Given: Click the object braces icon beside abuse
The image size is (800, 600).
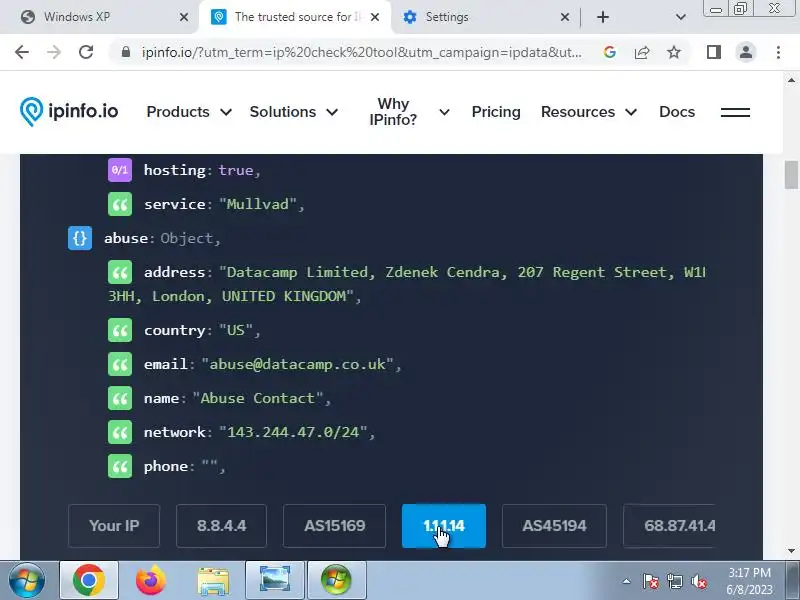Looking at the screenshot, I should click(80, 238).
